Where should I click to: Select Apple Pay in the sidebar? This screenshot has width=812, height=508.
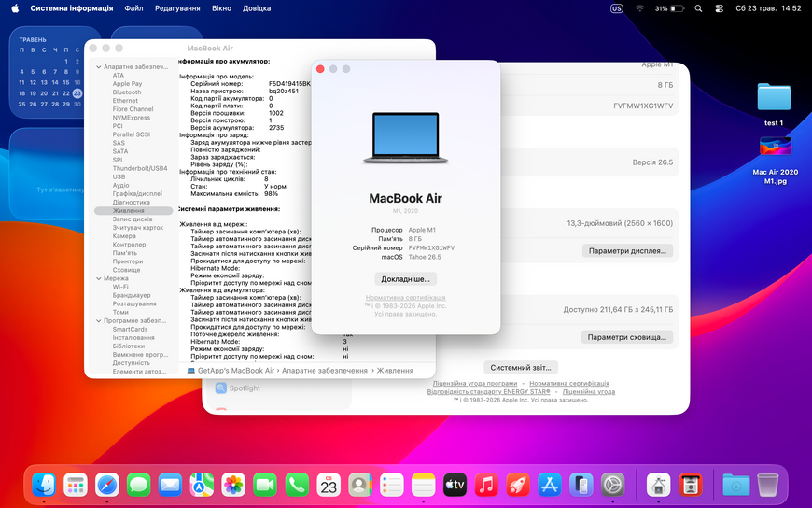[x=127, y=84]
